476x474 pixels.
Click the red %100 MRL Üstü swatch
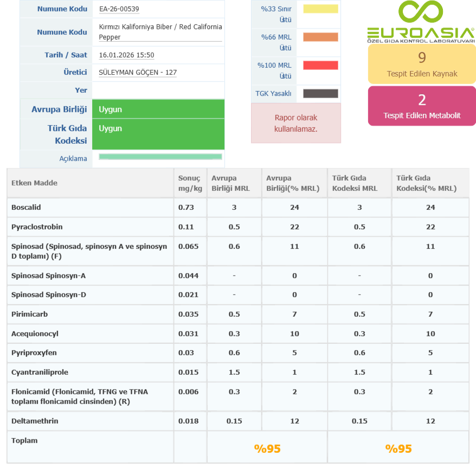click(320, 65)
